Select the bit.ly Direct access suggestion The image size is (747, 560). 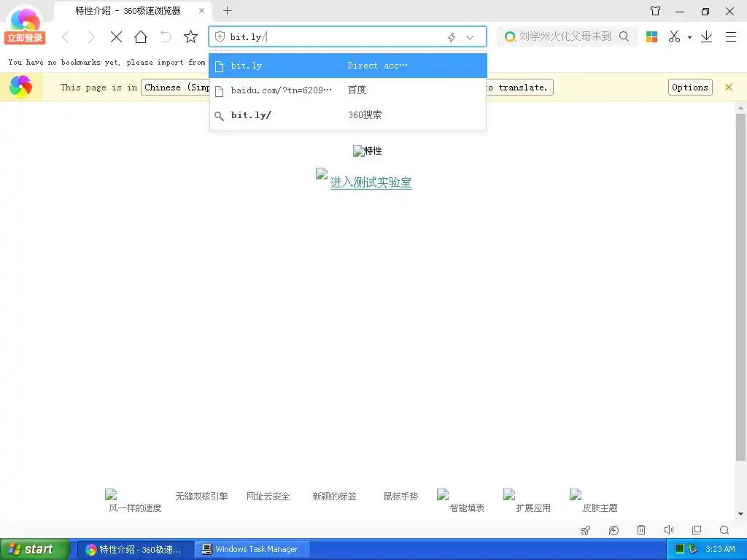(348, 66)
